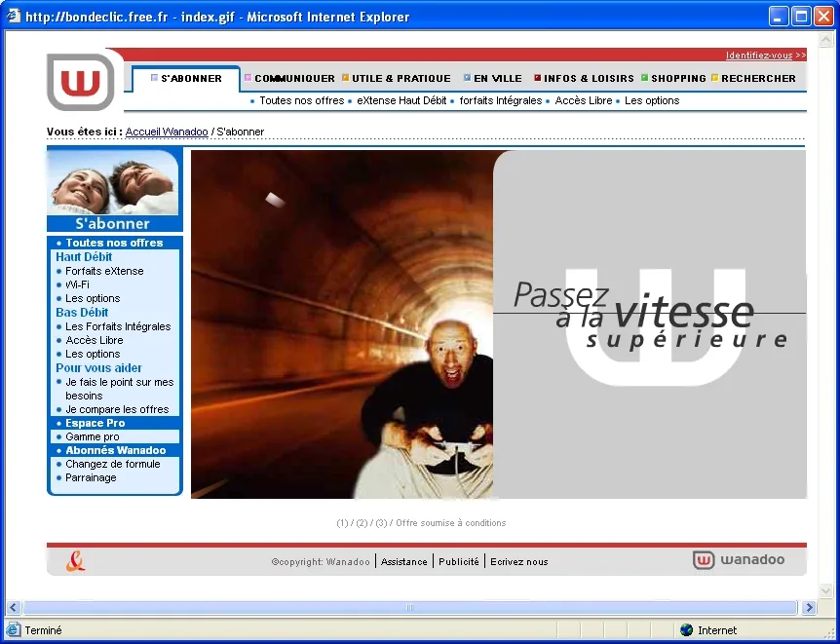This screenshot has height=644, width=840.
Task: Open Je compare les offres link
Action: (x=117, y=409)
